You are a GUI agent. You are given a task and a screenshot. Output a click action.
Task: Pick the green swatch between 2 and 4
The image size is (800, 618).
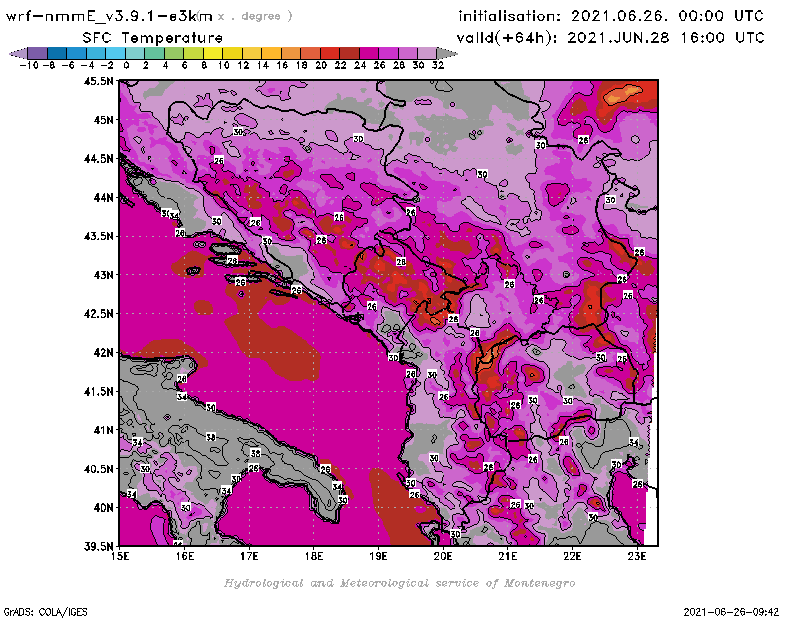[154, 53]
